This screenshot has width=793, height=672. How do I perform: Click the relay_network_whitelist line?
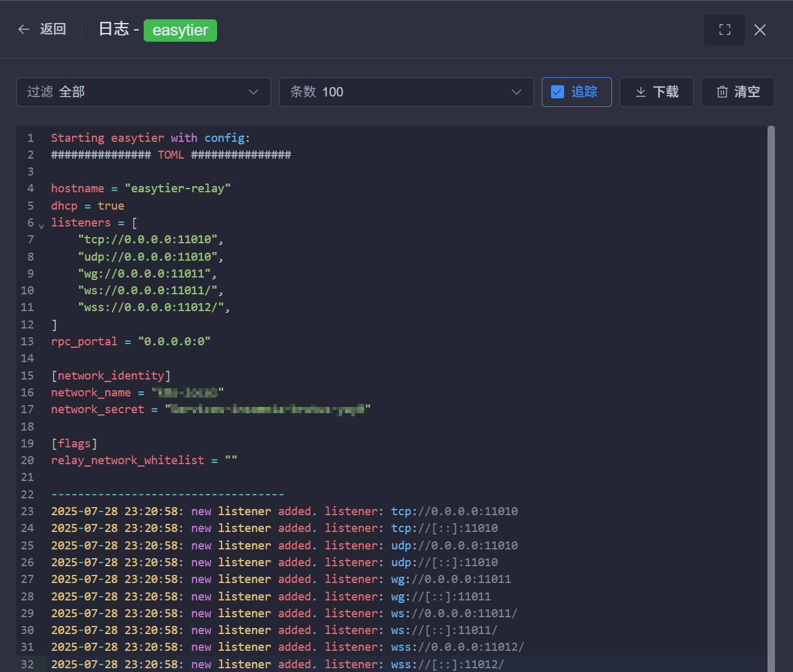click(144, 460)
